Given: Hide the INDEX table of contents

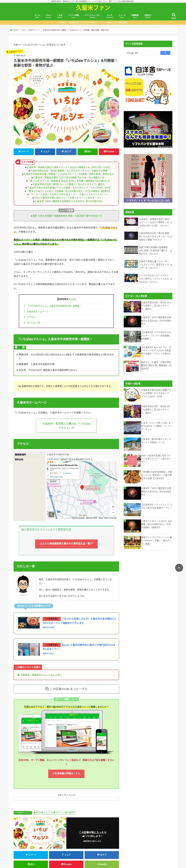Looking at the screenshot, I should pos(73,299).
